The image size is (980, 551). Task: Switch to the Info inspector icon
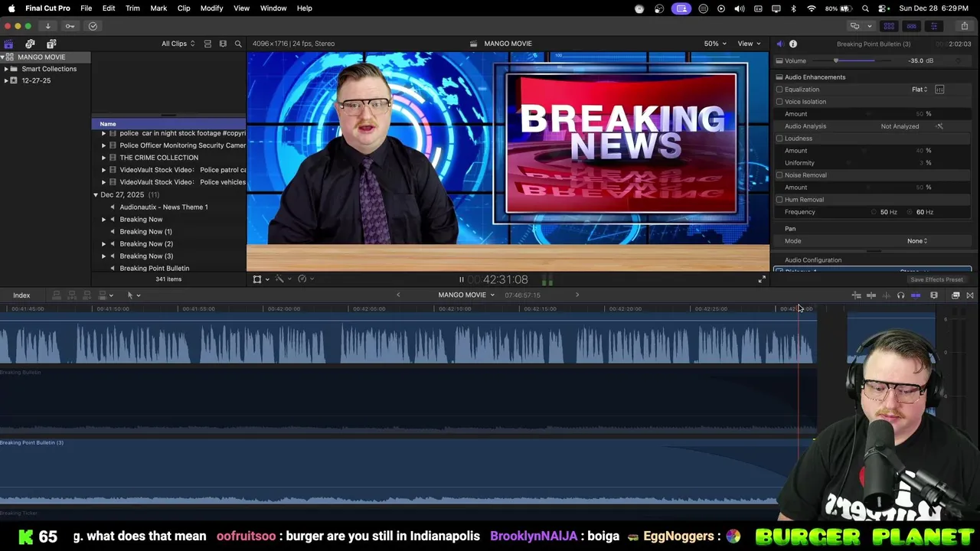[x=793, y=44]
